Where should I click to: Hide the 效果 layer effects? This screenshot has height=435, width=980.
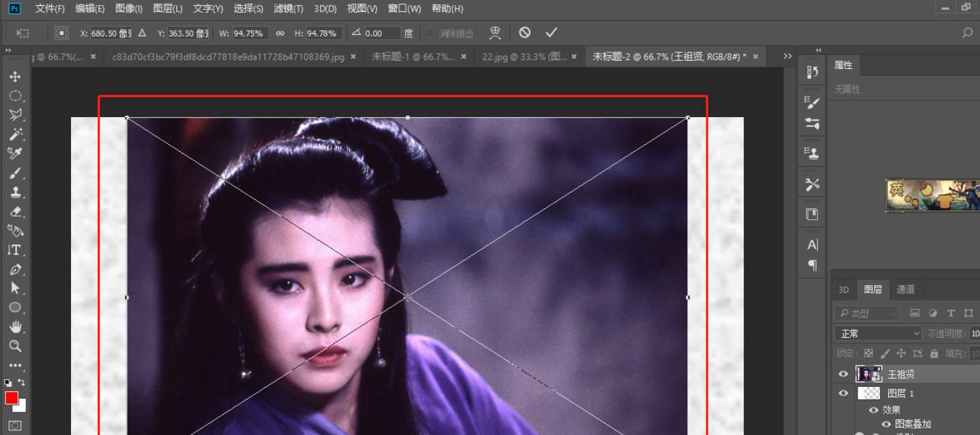click(x=874, y=410)
